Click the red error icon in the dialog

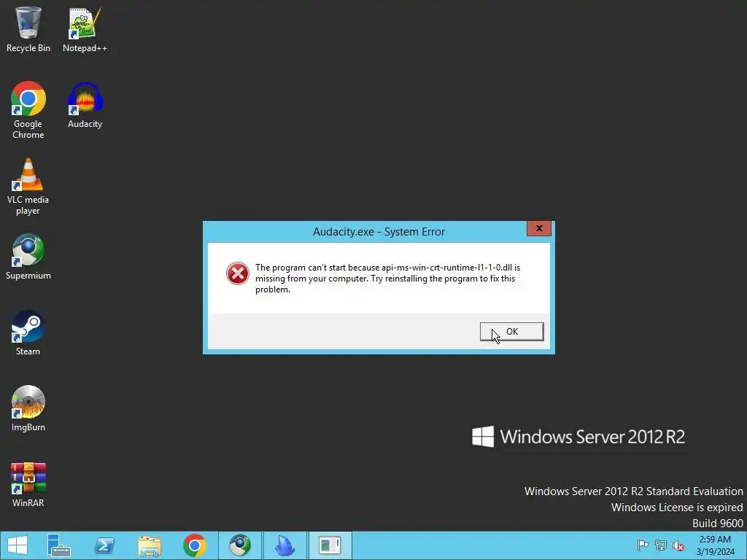click(x=237, y=273)
